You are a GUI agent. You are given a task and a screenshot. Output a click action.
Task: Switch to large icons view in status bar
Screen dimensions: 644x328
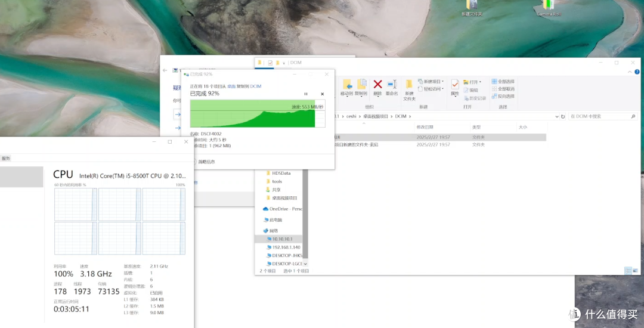click(x=636, y=271)
